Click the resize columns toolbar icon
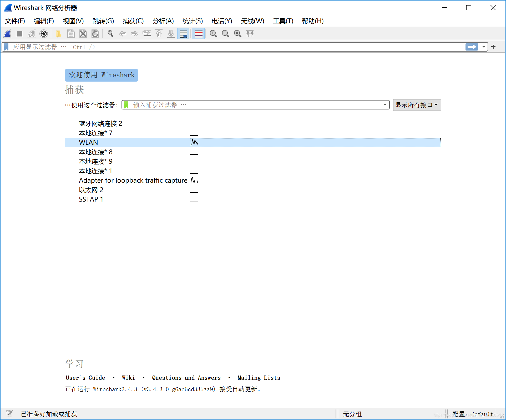The width and height of the screenshot is (506, 420). coord(250,34)
